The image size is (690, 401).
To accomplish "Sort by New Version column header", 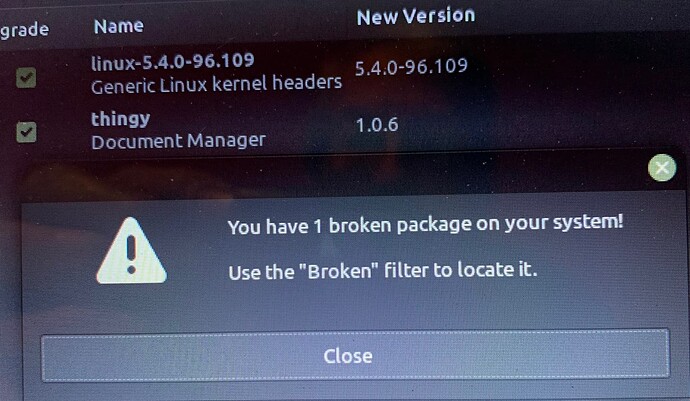I will (416, 16).
